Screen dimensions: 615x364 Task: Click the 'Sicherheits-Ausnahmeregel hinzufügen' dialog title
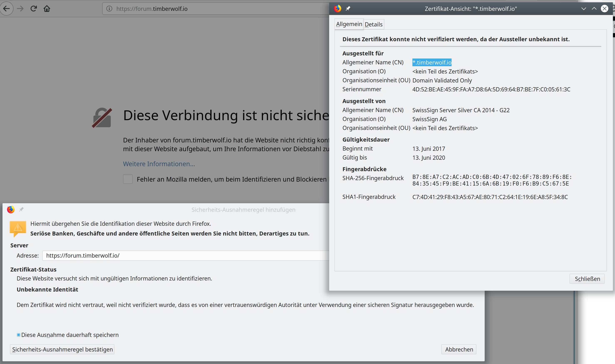pos(243,210)
